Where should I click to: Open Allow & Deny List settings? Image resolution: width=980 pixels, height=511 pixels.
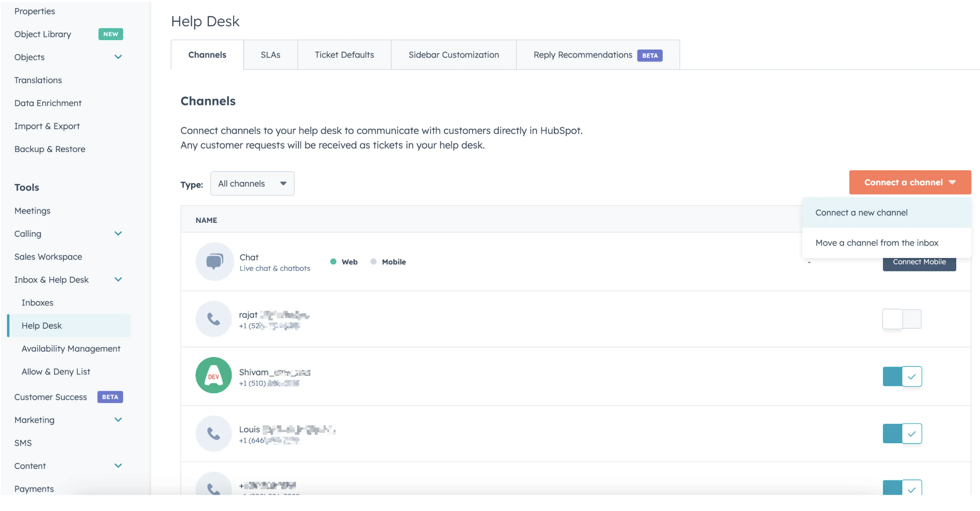[x=56, y=372]
